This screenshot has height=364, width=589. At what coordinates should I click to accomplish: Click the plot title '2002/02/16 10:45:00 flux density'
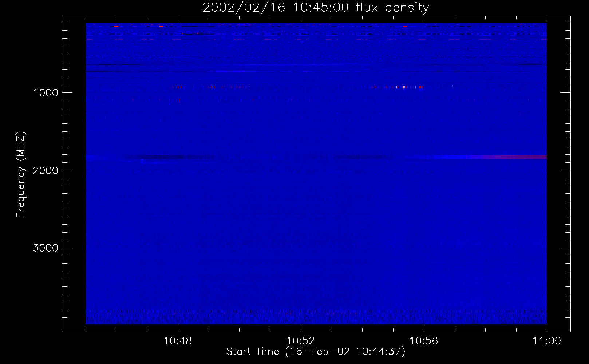(316, 8)
